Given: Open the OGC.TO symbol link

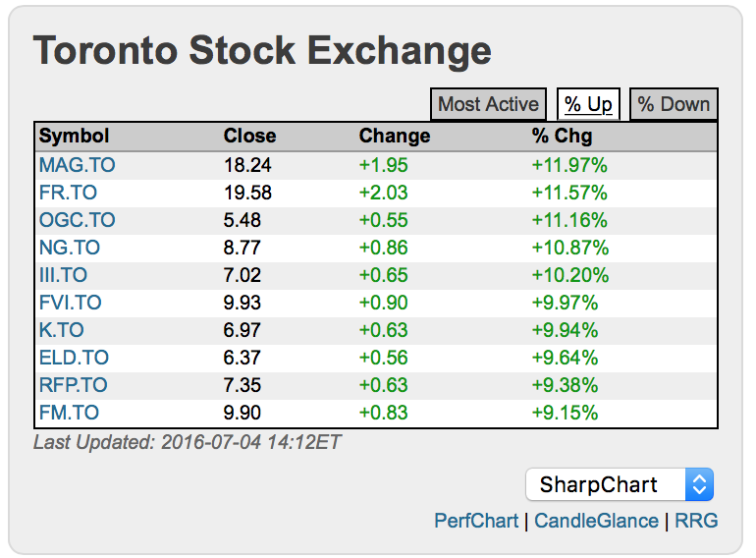Looking at the screenshot, I should tap(77, 220).
